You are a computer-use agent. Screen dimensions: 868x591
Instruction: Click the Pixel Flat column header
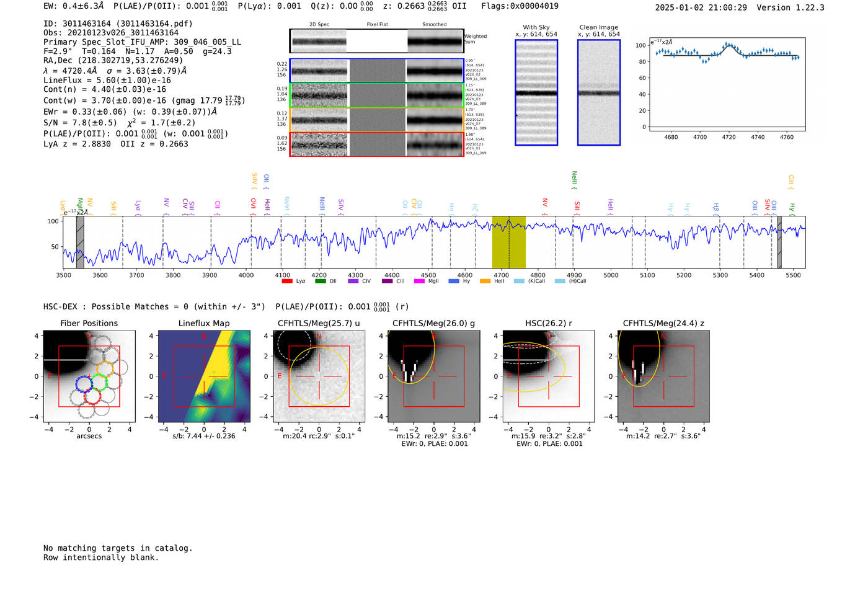coord(377,24)
